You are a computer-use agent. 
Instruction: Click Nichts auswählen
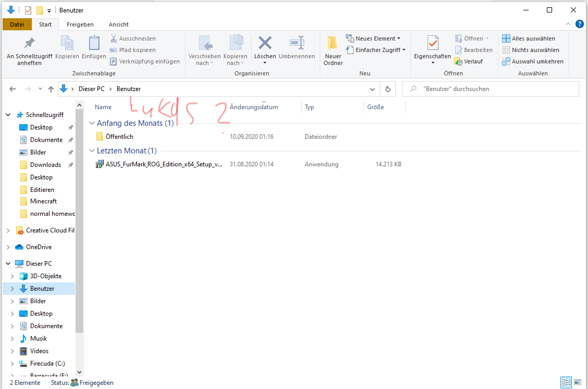tap(530, 50)
